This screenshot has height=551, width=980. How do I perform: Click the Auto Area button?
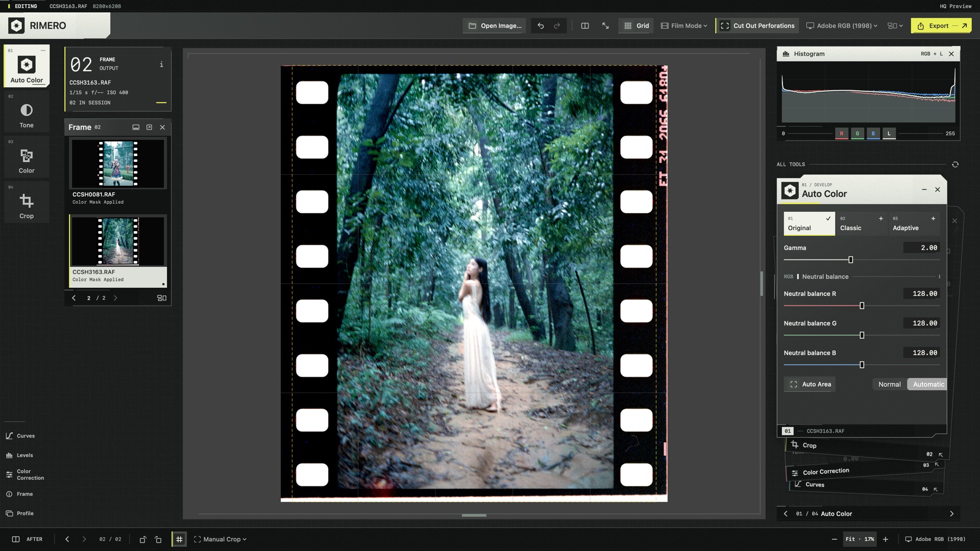810,384
